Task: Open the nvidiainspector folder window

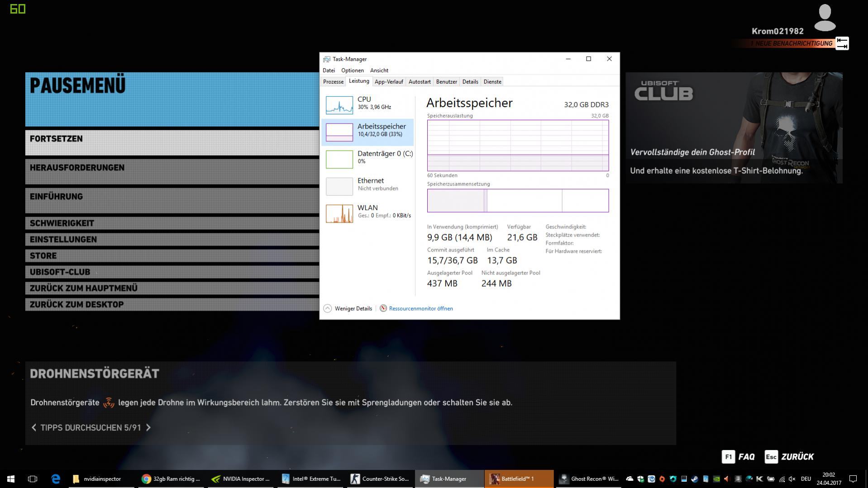Action: [x=101, y=479]
